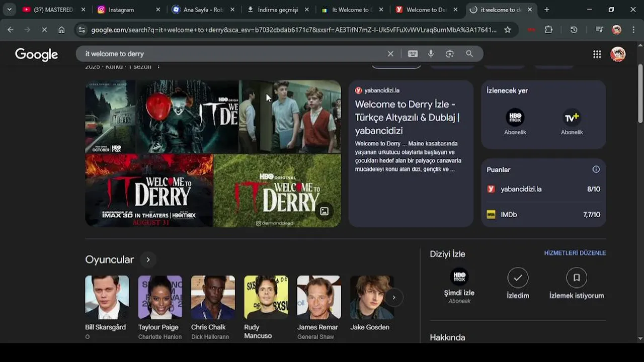Go to the Google homepage logo
Image resolution: width=644 pixels, height=362 pixels.
point(36,54)
